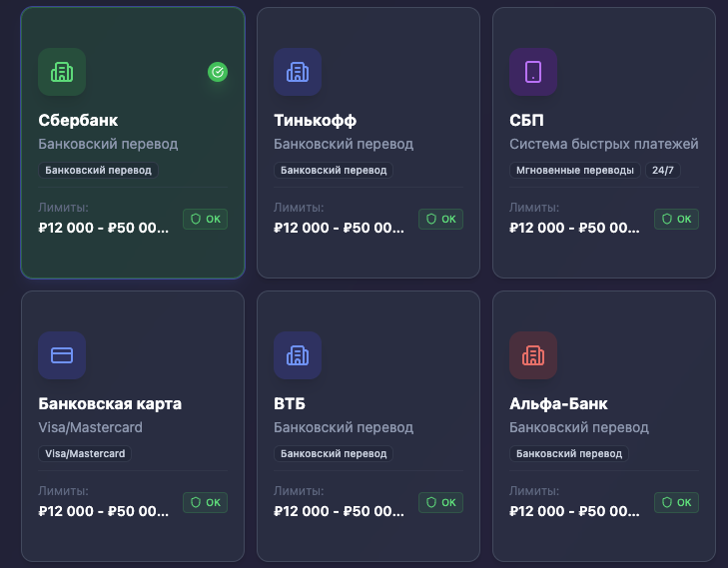Click the 24/7 tag on СБП card
The image size is (728, 568).
click(x=663, y=171)
